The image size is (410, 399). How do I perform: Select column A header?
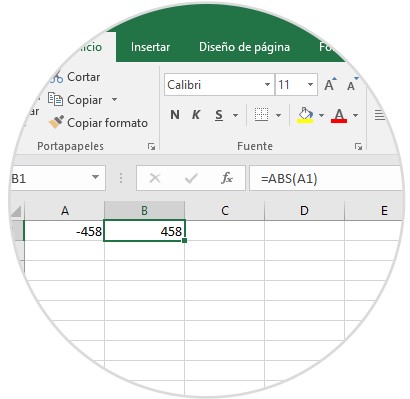(65, 211)
